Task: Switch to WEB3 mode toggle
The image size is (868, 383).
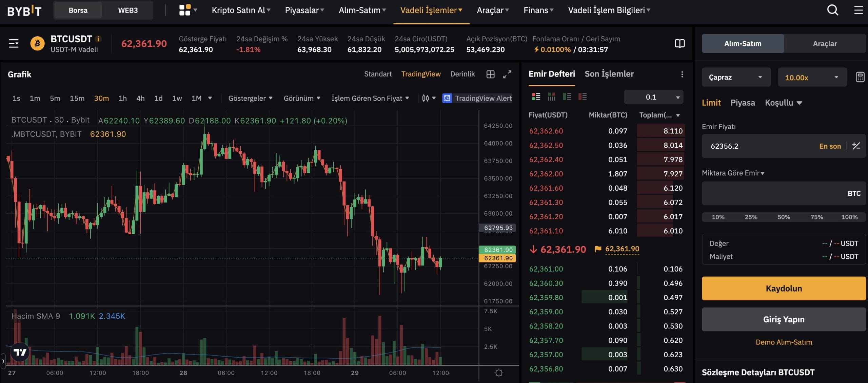Action: tap(128, 10)
